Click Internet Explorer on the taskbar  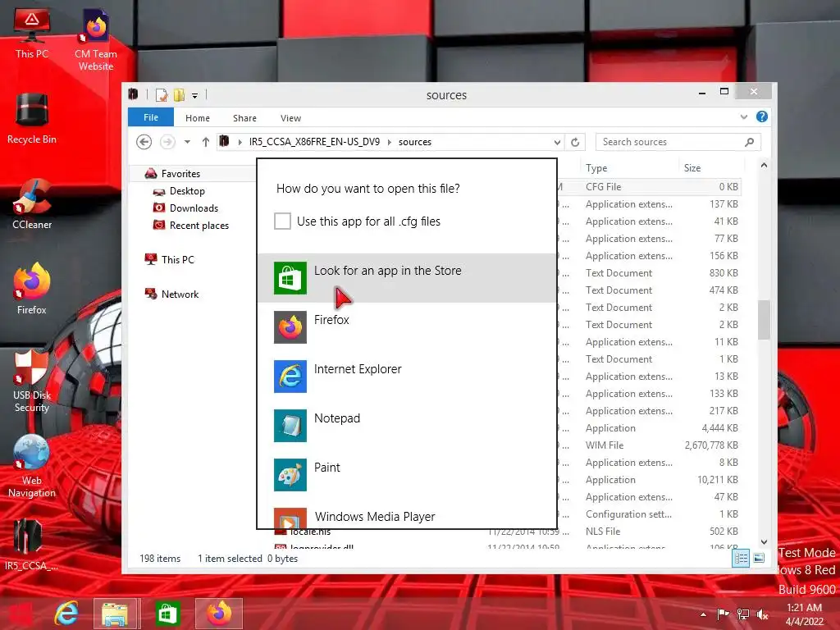tap(66, 614)
